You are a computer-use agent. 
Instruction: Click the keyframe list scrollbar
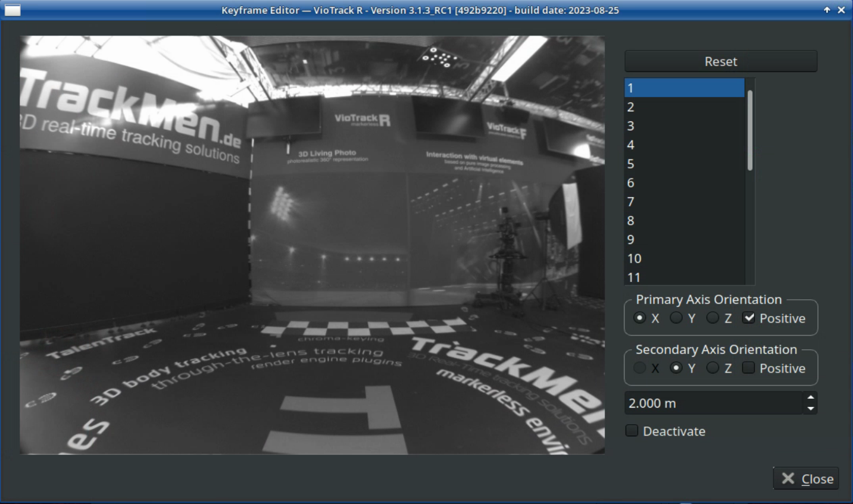click(x=750, y=131)
